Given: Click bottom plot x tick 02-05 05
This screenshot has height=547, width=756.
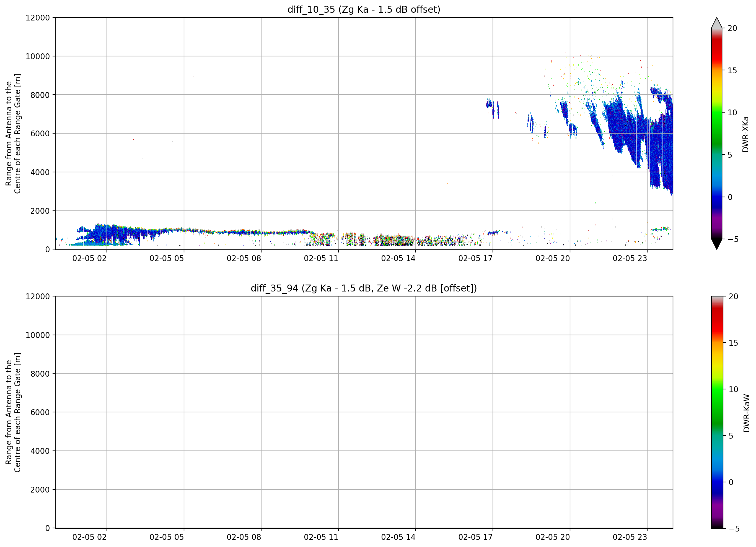Looking at the screenshot, I should pyautogui.click(x=167, y=537).
